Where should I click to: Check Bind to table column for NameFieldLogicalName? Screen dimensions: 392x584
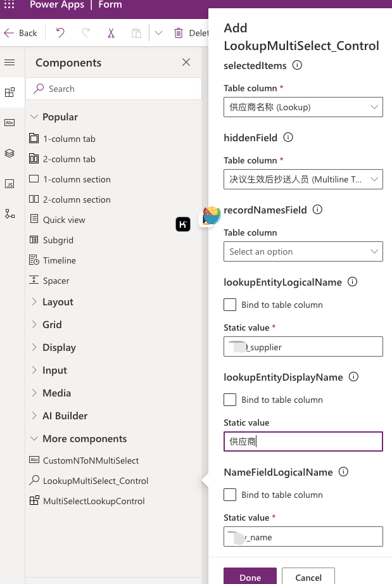click(230, 495)
